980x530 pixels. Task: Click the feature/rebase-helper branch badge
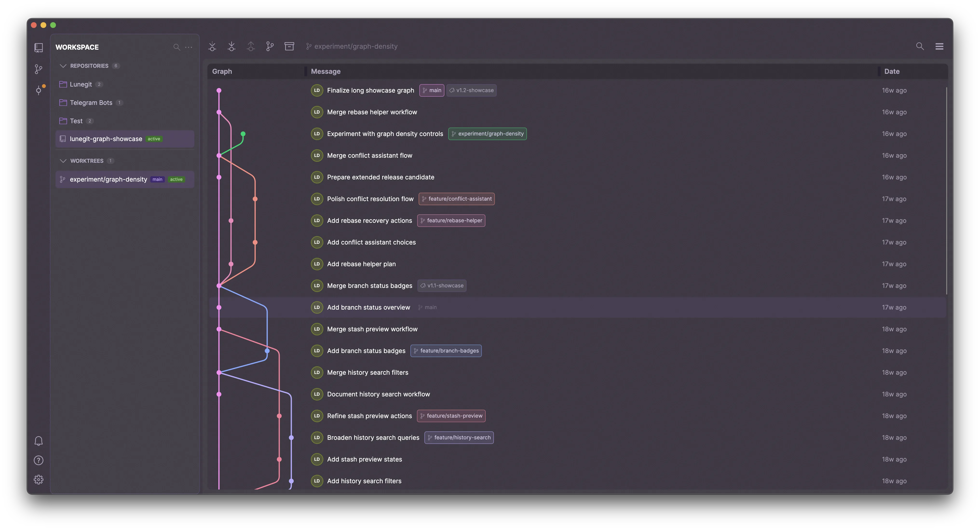451,221
